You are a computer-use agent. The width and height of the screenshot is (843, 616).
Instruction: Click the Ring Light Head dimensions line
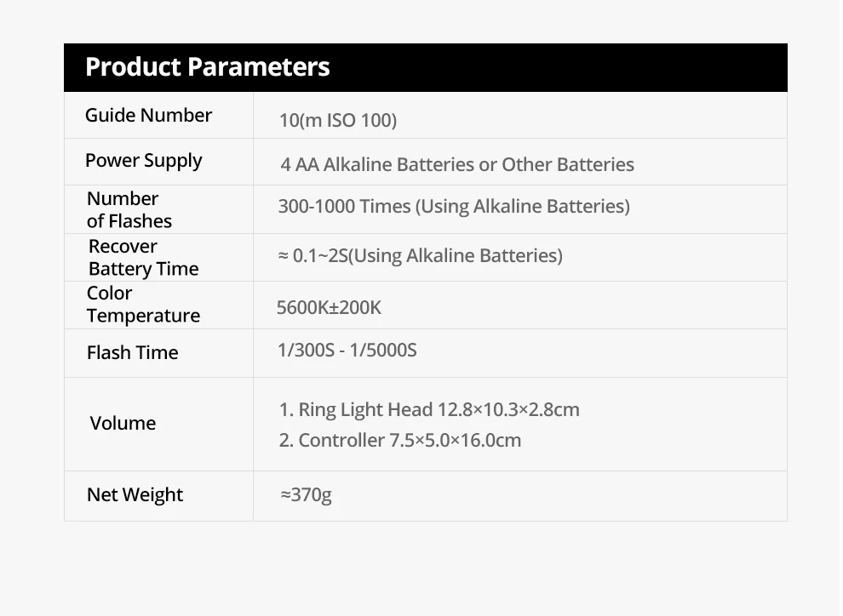click(429, 410)
